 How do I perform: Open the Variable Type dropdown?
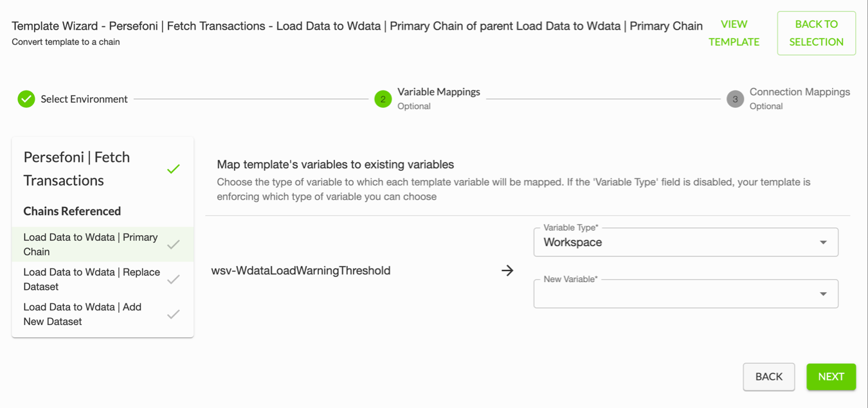coord(686,242)
